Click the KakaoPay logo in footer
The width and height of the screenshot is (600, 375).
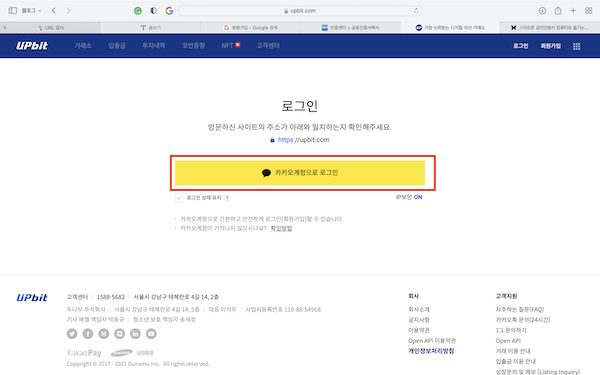point(84,353)
